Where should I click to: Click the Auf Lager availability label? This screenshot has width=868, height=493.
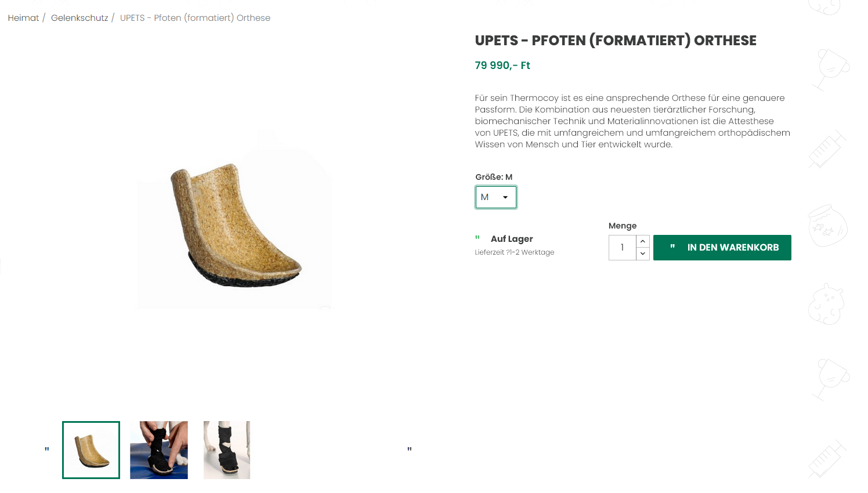512,239
